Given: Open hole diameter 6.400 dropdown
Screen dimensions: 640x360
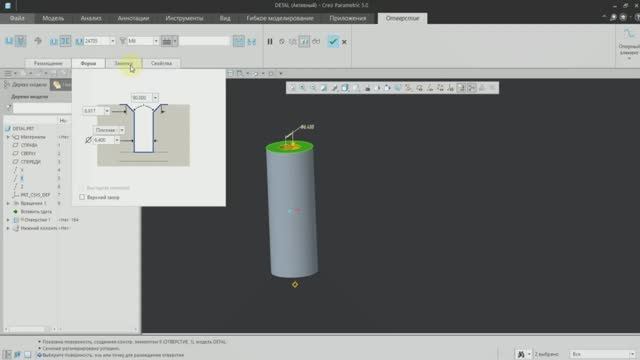Looking at the screenshot, I should pos(117,140).
